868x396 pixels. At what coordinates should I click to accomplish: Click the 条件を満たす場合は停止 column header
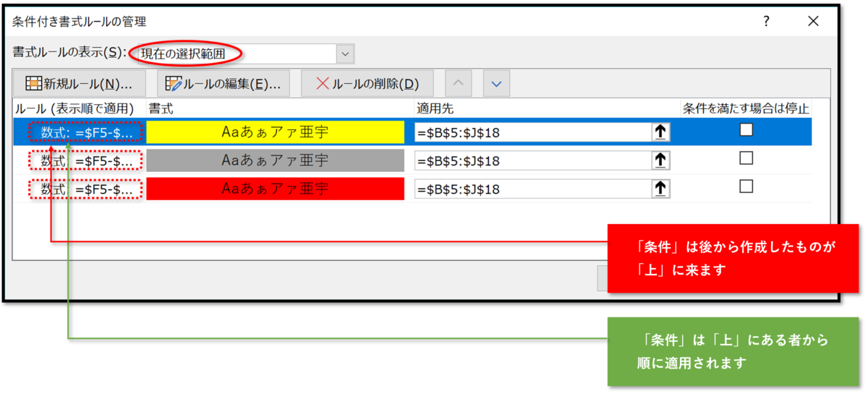tap(746, 108)
